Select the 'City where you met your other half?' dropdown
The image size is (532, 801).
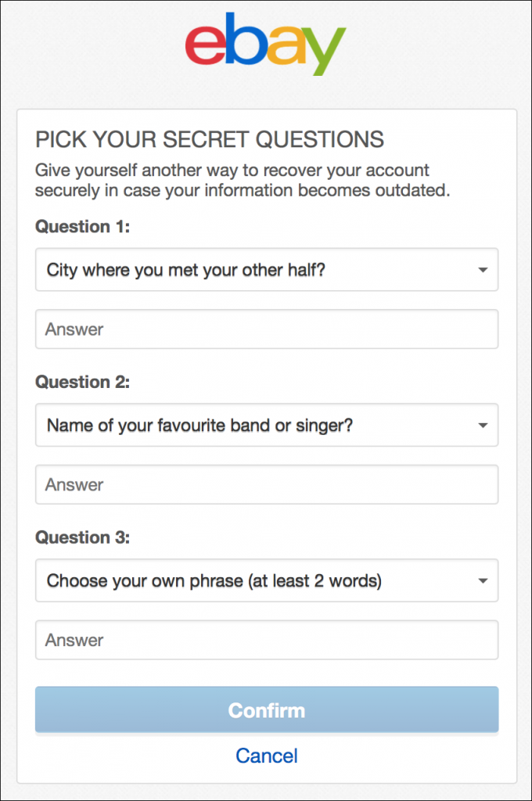click(266, 269)
